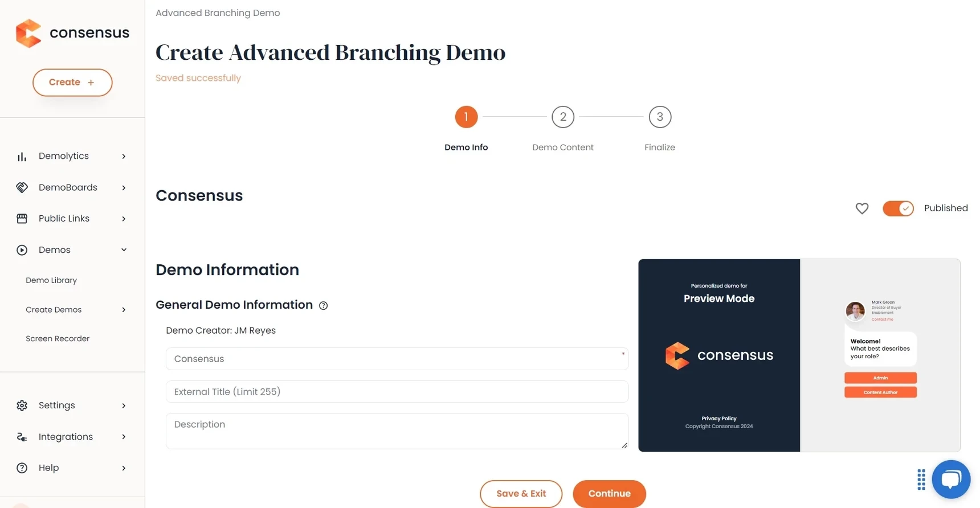Click the Help question mark icon
Image resolution: width=980 pixels, height=508 pixels.
click(x=22, y=468)
